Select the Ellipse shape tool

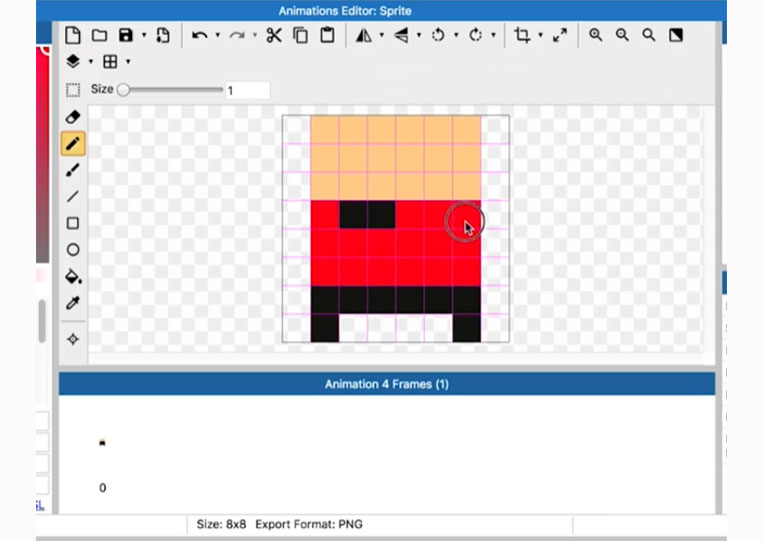tap(73, 250)
